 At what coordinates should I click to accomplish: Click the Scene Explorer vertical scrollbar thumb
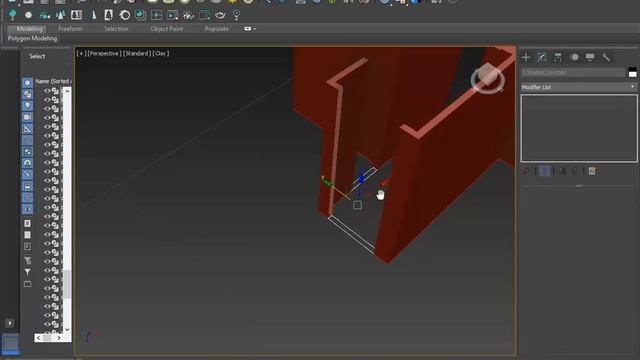pyautogui.click(x=67, y=284)
